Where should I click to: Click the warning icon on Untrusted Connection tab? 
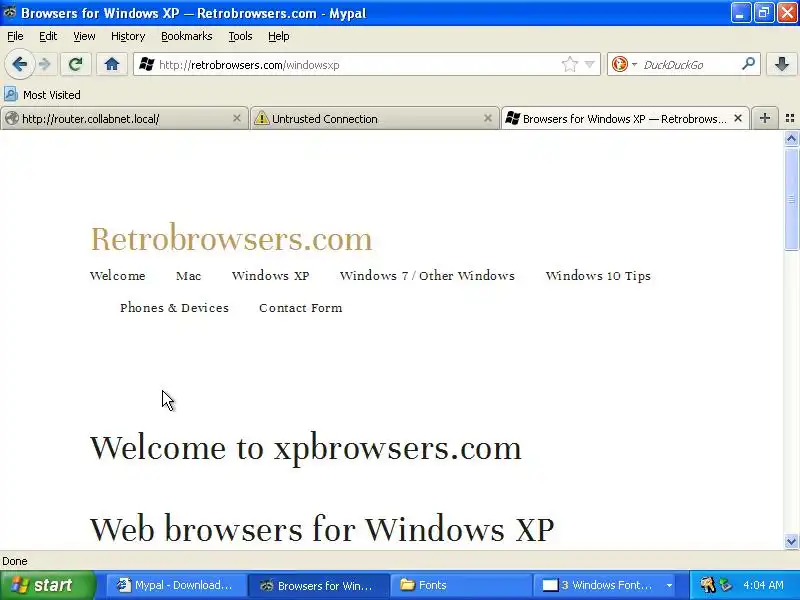pyautogui.click(x=261, y=118)
